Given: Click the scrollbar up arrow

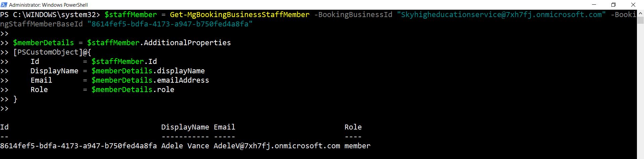Looking at the screenshot, I should (x=640, y=13).
